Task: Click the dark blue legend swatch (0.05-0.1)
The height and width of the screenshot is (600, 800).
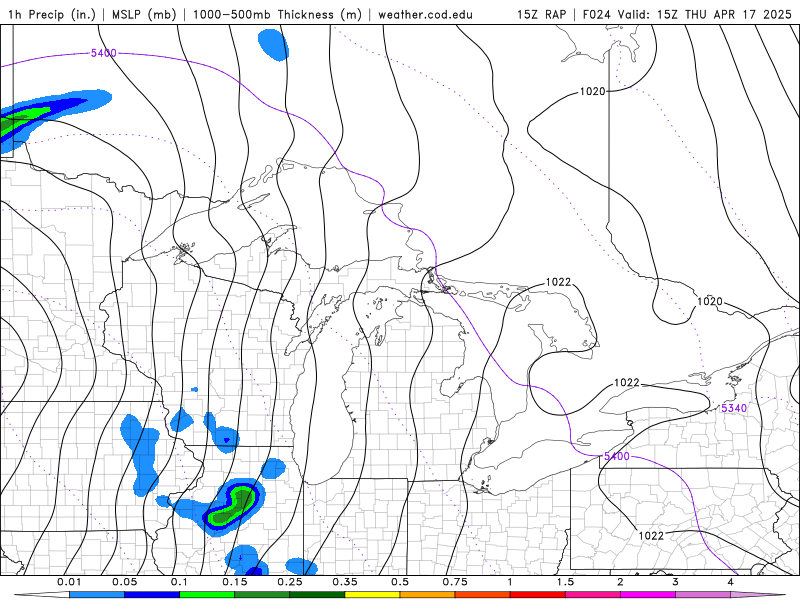Action: click(152, 595)
